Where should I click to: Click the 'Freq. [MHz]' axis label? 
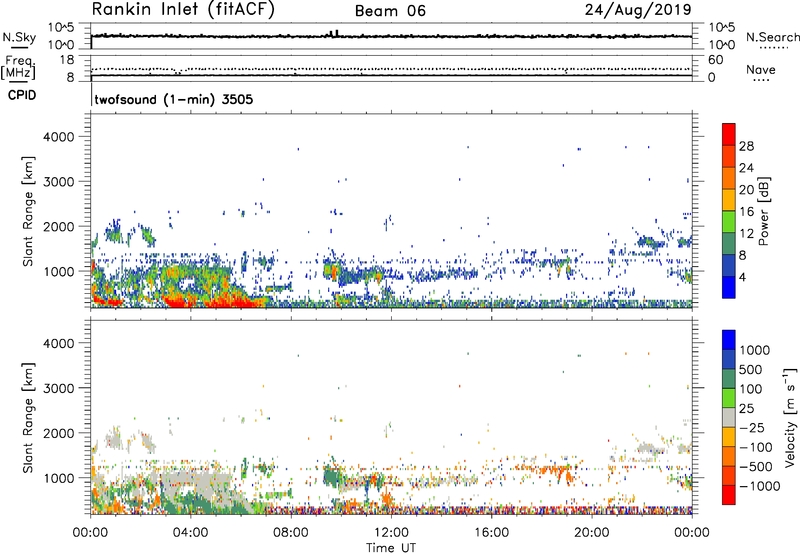[18, 67]
